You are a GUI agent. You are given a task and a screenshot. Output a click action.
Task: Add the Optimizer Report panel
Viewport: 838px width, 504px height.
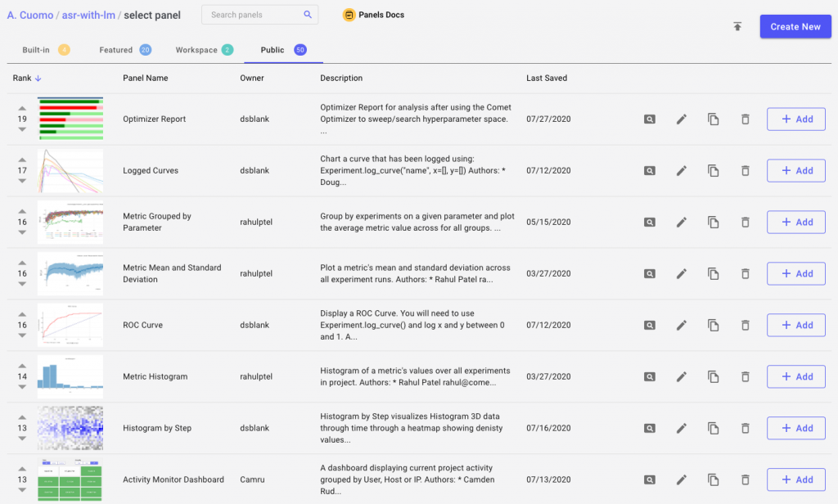click(x=795, y=119)
